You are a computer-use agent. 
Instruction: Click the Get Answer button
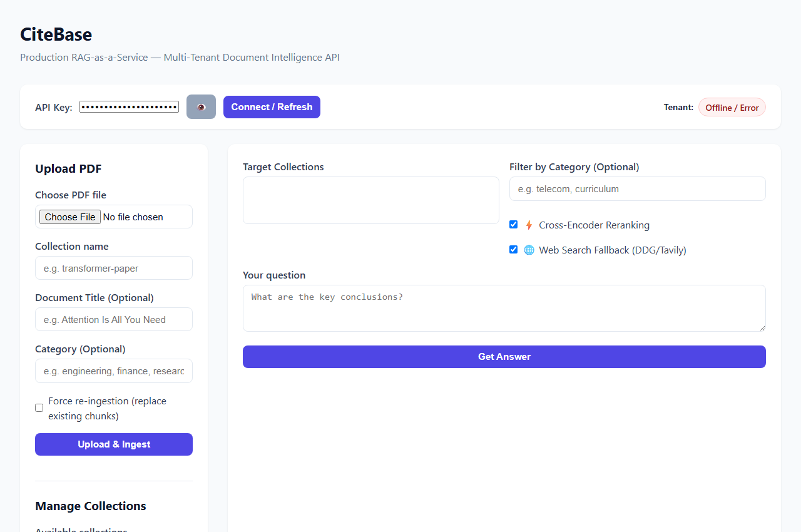pyautogui.click(x=504, y=357)
